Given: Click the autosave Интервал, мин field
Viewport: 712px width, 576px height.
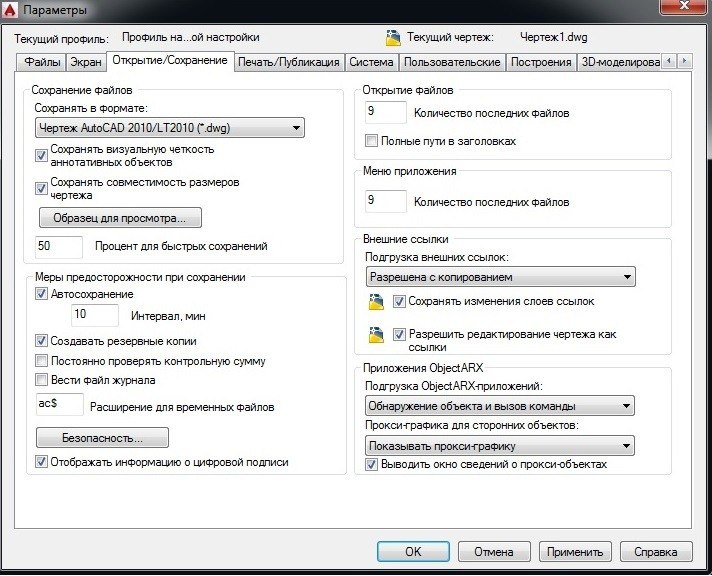Looking at the screenshot, I should [x=95, y=315].
